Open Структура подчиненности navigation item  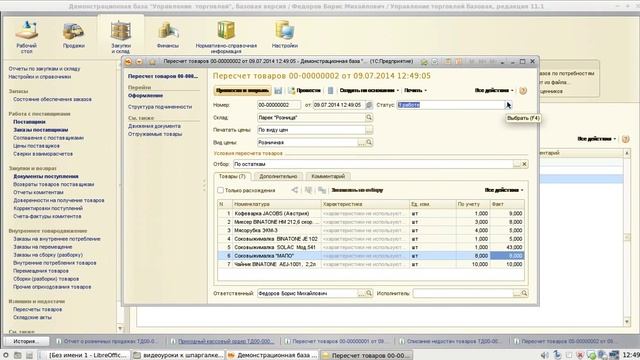pyautogui.click(x=160, y=107)
